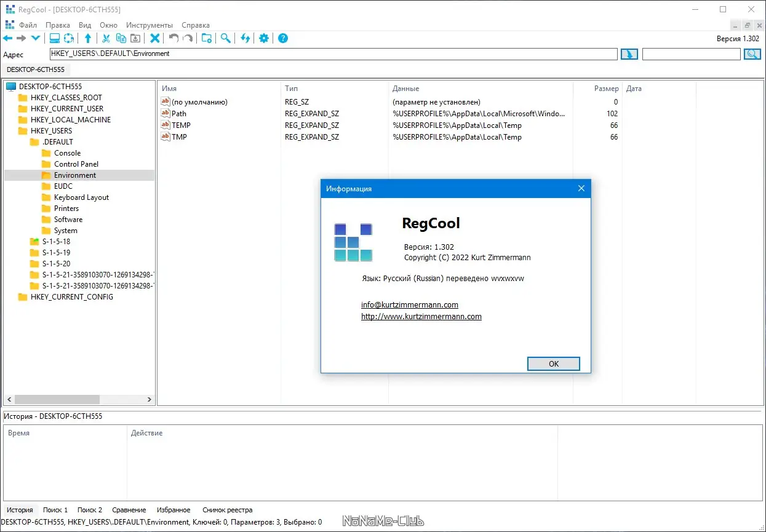The height and width of the screenshot is (532, 766).
Task: Click the Cut scissors icon
Action: point(106,38)
